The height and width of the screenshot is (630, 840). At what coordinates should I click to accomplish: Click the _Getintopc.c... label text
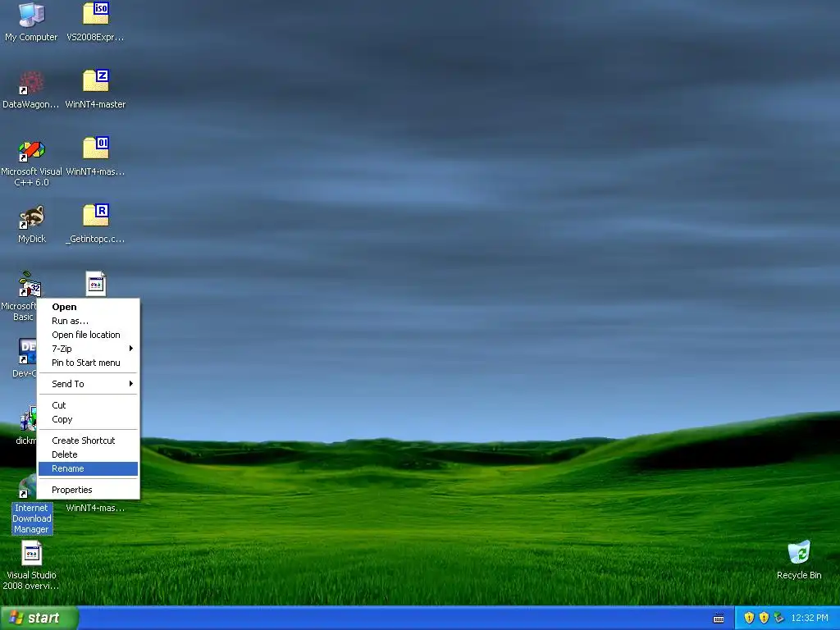[x=95, y=239]
